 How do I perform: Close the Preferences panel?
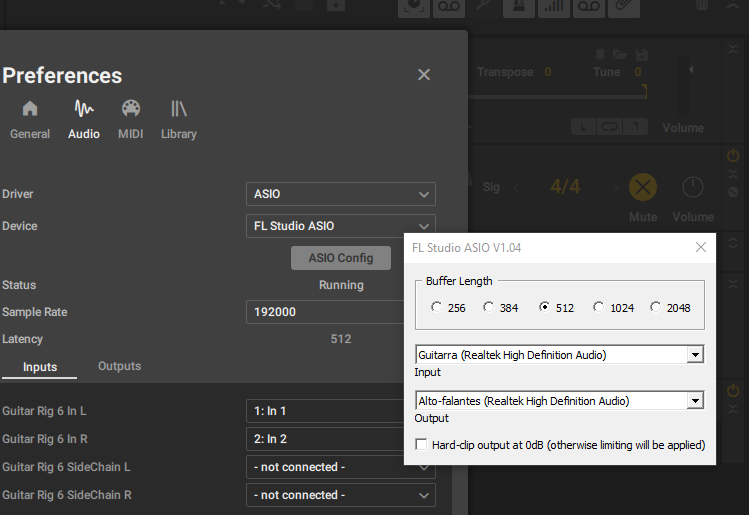pyautogui.click(x=424, y=75)
